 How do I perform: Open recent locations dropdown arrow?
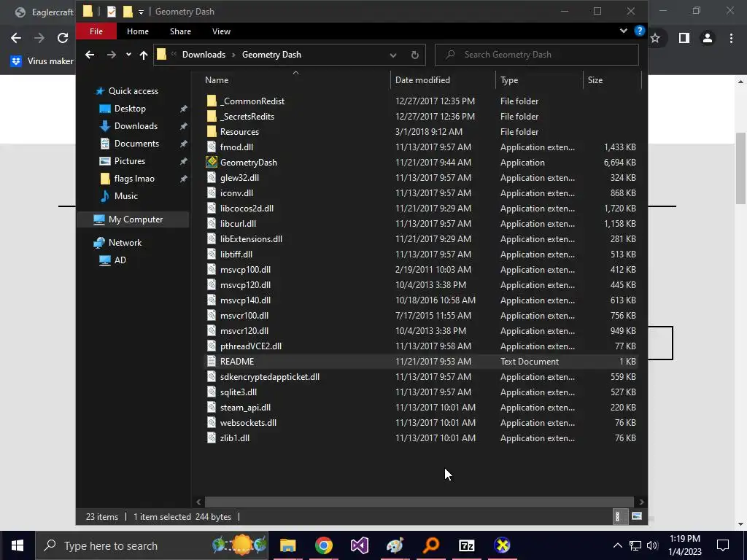(x=128, y=55)
